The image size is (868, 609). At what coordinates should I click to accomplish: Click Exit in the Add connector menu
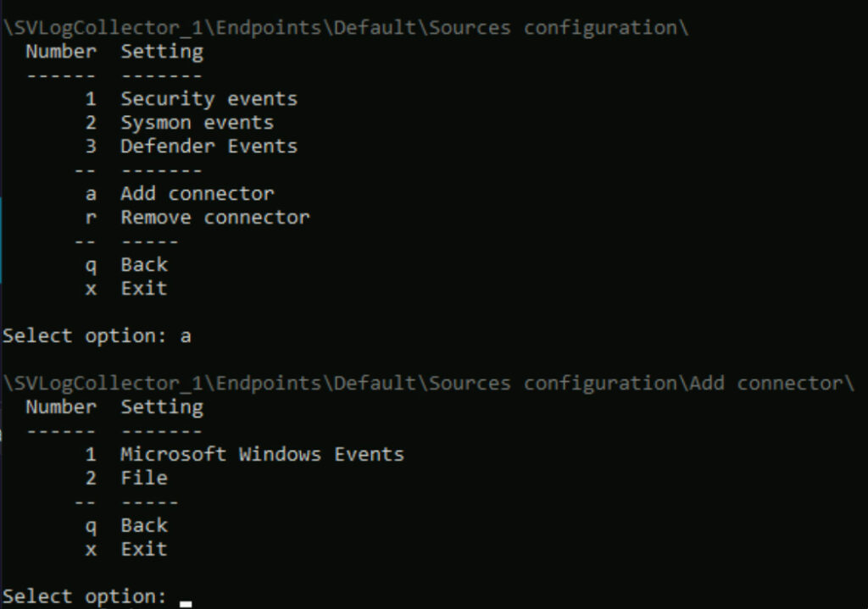(x=144, y=549)
